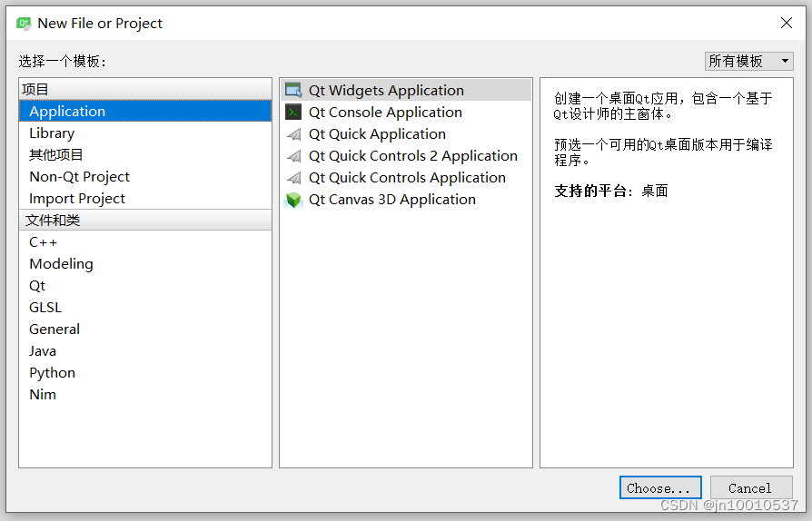Choose Qt Console Application template text
This screenshot has width=812, height=521.
[x=385, y=113]
